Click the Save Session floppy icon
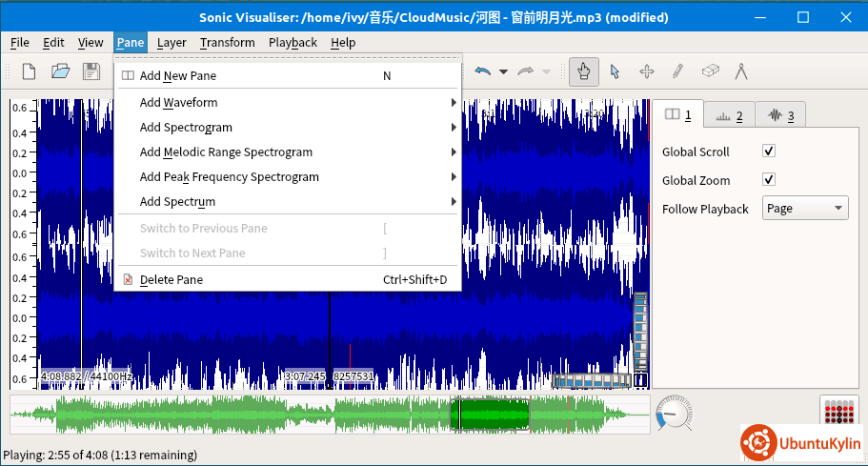Screen dimensions: 868x466 [x=91, y=71]
